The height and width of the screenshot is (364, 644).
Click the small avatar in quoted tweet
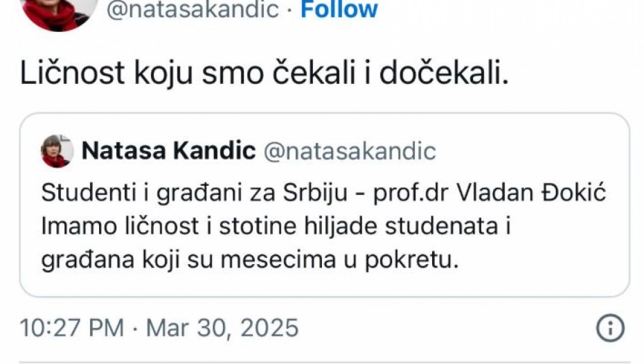point(57,150)
